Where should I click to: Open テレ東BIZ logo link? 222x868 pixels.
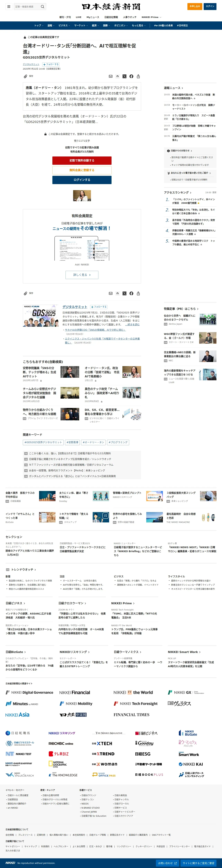coord(59,754)
